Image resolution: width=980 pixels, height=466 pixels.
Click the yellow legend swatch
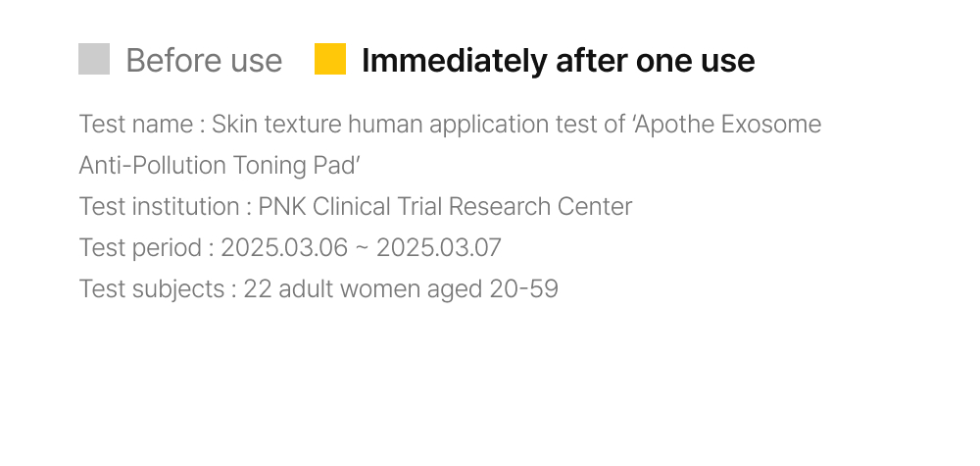[x=330, y=59]
